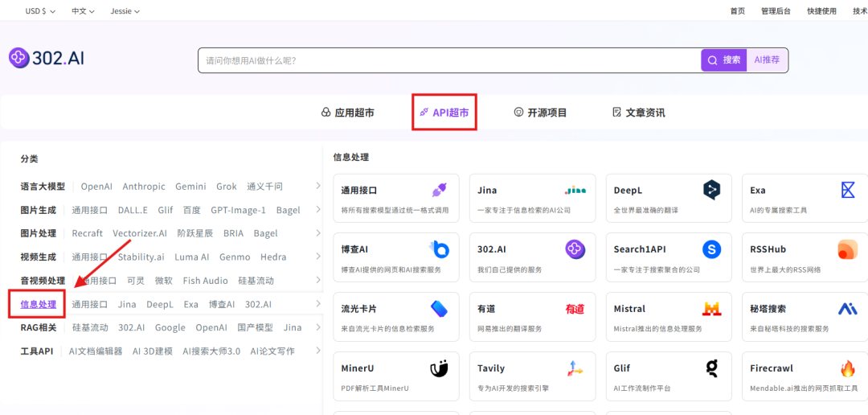The image size is (868, 415).
Task: Click the '专为AI开发的搜索引擎' description text
Action: click(x=513, y=388)
